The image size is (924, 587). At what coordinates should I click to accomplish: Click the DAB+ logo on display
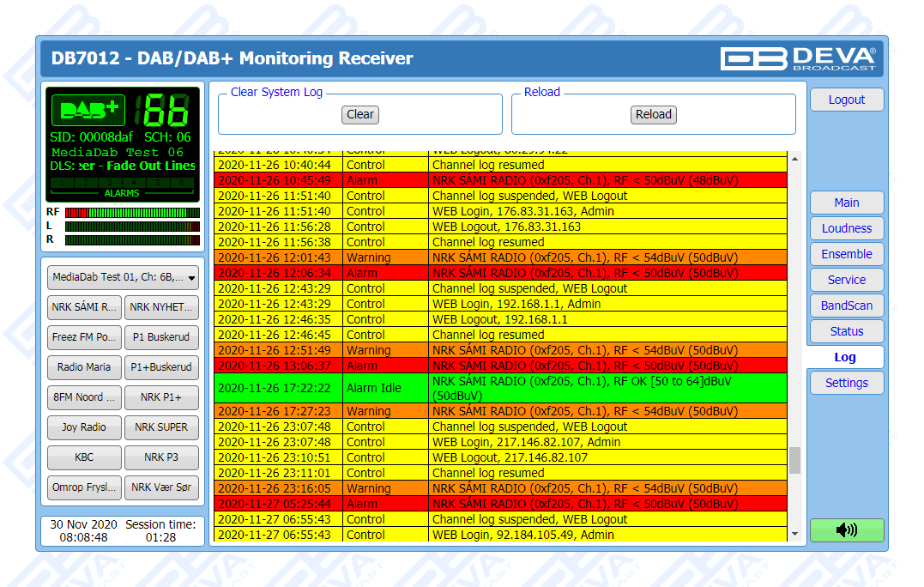tap(88, 111)
